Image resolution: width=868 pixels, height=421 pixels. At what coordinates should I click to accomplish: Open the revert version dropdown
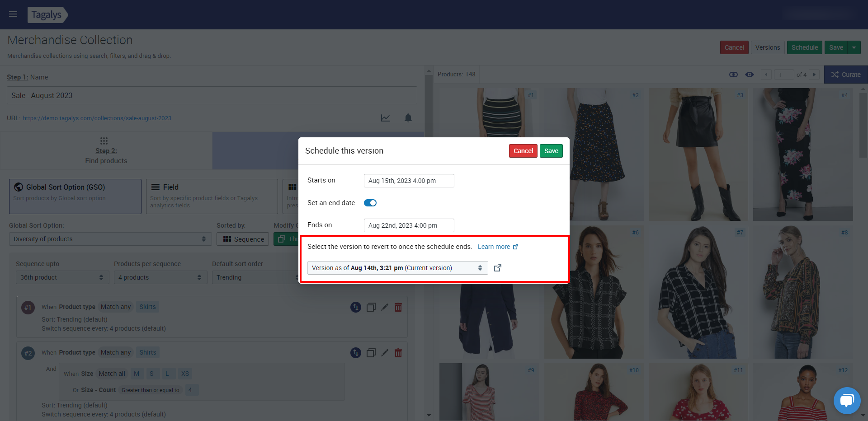[398, 268]
